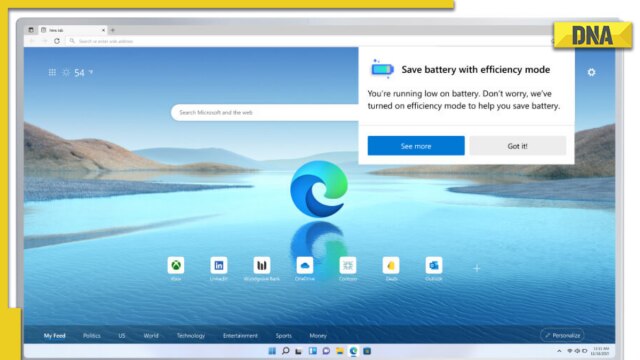Open the app launcher grid icon
This screenshot has width=640, height=360.
coord(52,72)
